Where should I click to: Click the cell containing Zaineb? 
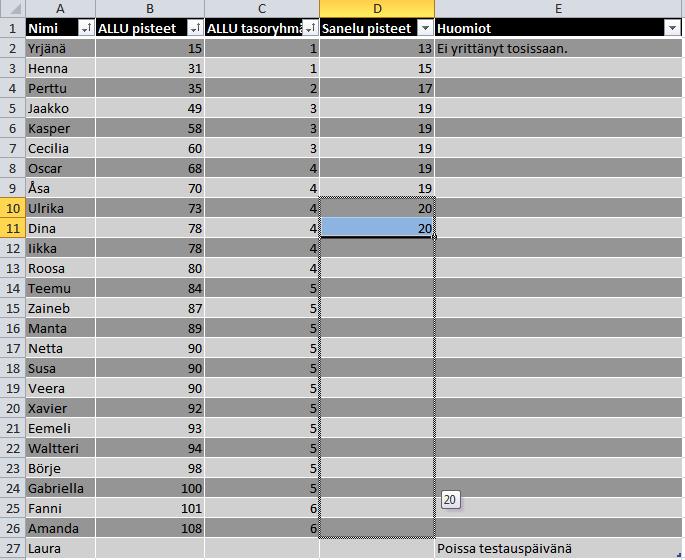click(60, 308)
